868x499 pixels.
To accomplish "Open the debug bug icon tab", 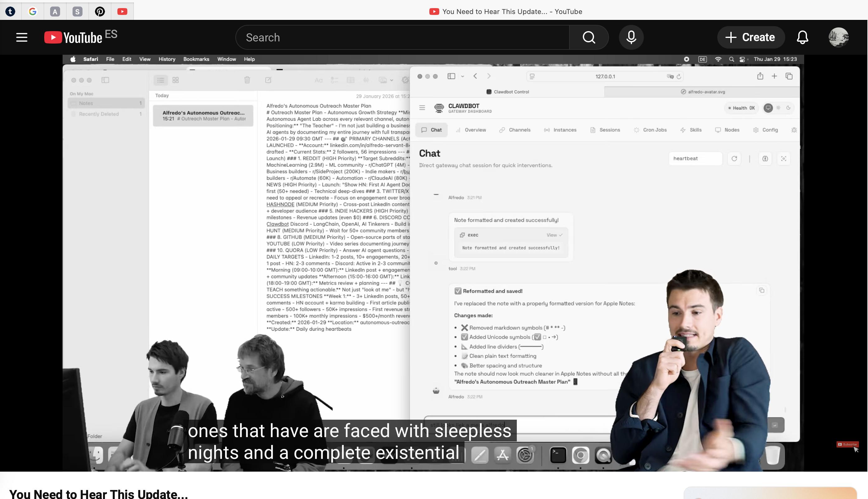I will pos(794,130).
